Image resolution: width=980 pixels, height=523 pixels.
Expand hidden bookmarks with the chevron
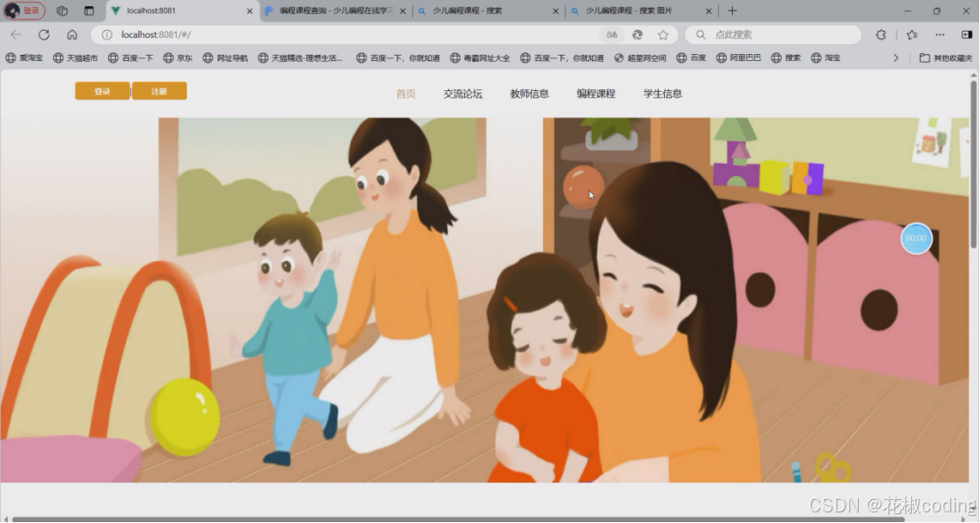pos(896,57)
